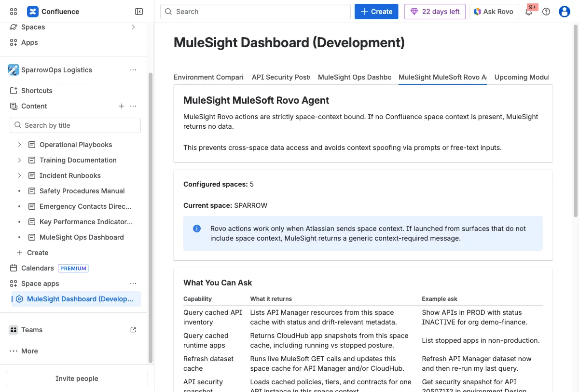Expand the Incident Runbooks page tree
This screenshot has width=579, height=392.
[19, 176]
